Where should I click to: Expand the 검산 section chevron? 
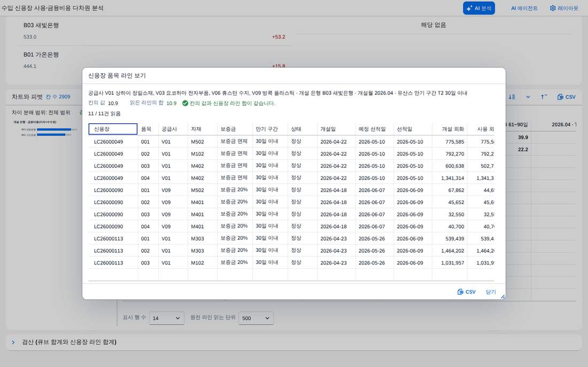click(13, 342)
